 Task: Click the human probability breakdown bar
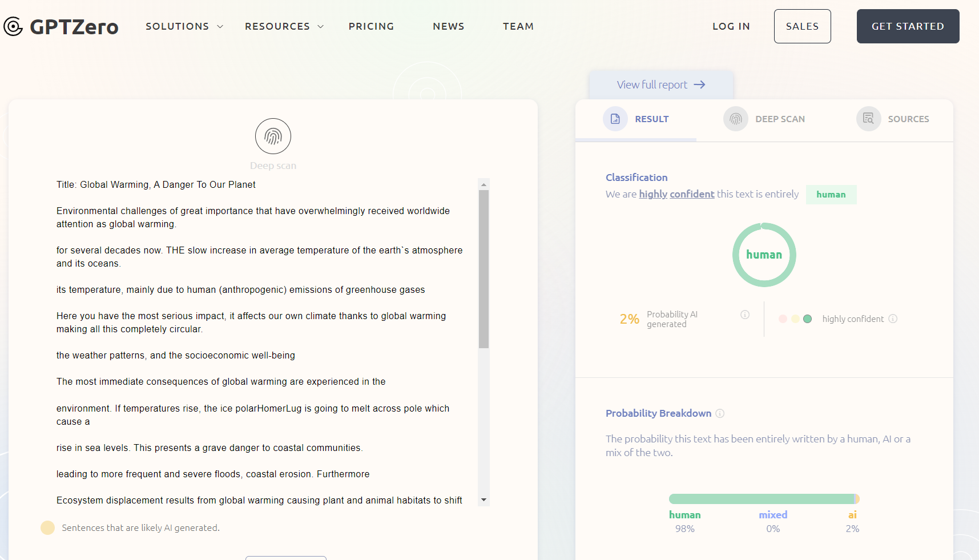760,499
